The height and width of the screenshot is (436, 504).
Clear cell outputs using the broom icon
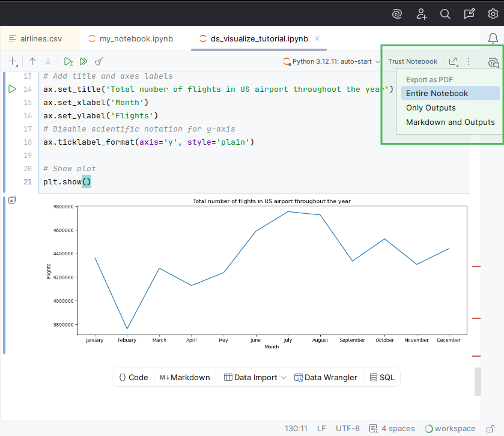100,61
